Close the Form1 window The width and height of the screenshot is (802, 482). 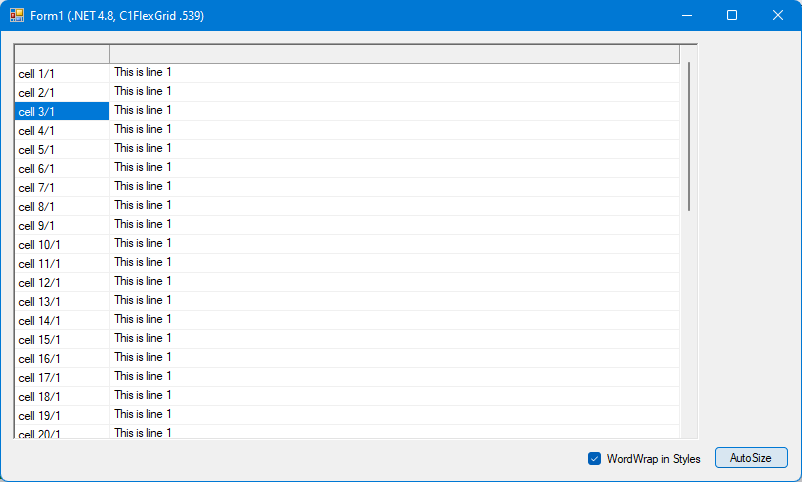[777, 15]
